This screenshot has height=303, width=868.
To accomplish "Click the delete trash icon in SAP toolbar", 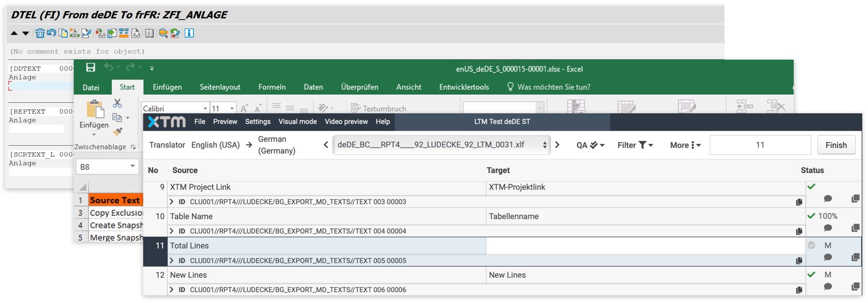I will tap(40, 33).
